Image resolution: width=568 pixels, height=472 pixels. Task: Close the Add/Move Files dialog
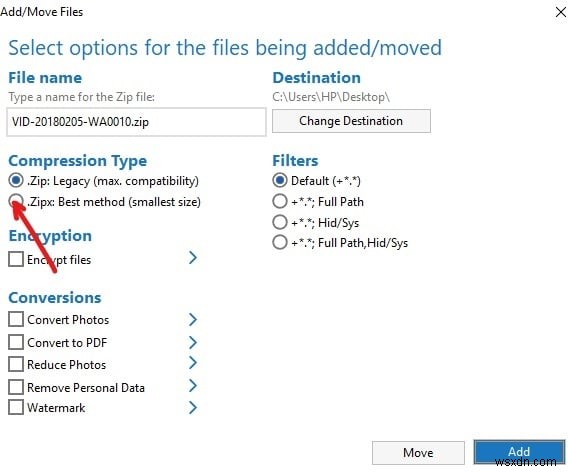coord(560,12)
